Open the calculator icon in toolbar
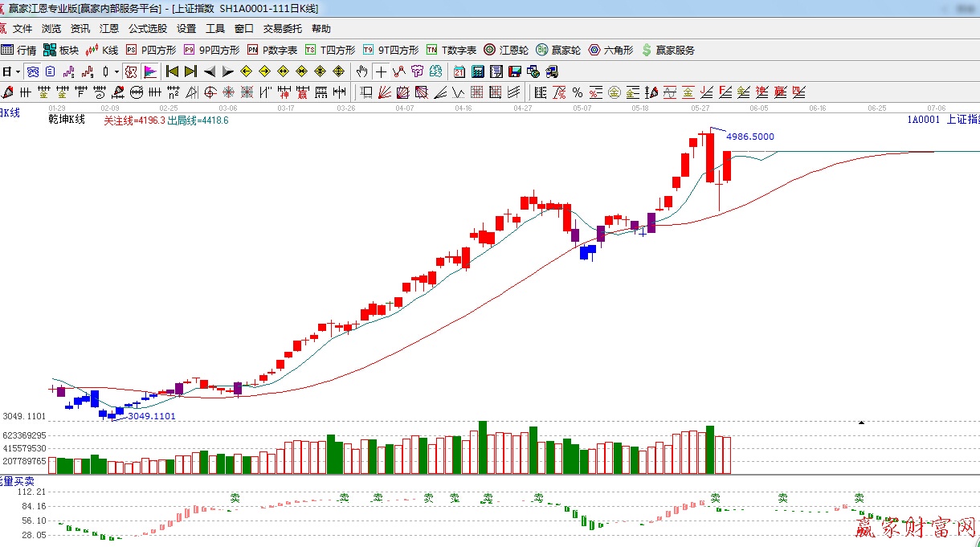 coord(477,71)
